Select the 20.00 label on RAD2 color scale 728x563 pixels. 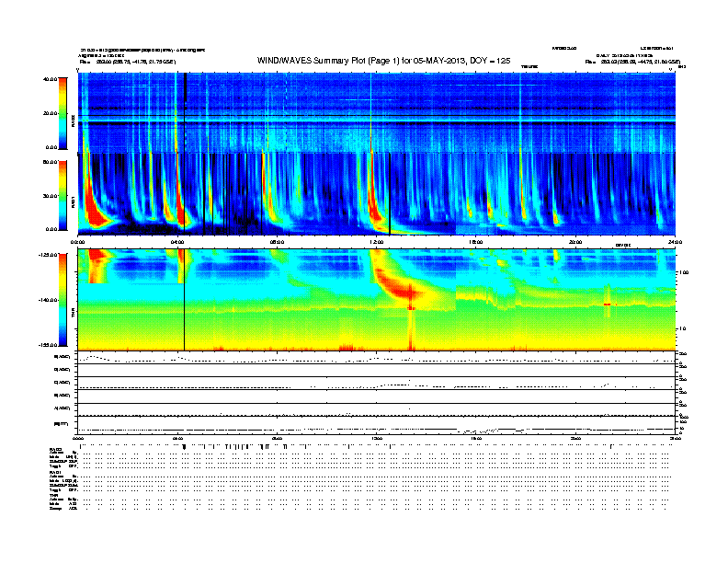(x=50, y=113)
